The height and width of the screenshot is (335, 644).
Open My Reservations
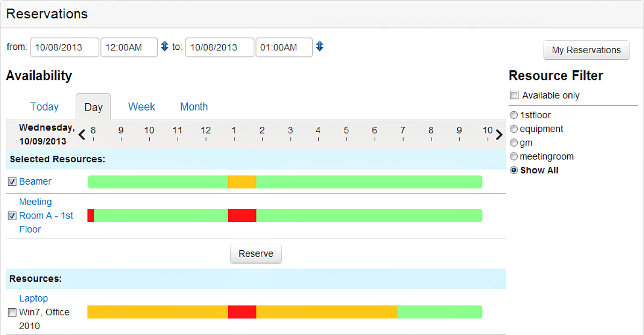(x=586, y=50)
